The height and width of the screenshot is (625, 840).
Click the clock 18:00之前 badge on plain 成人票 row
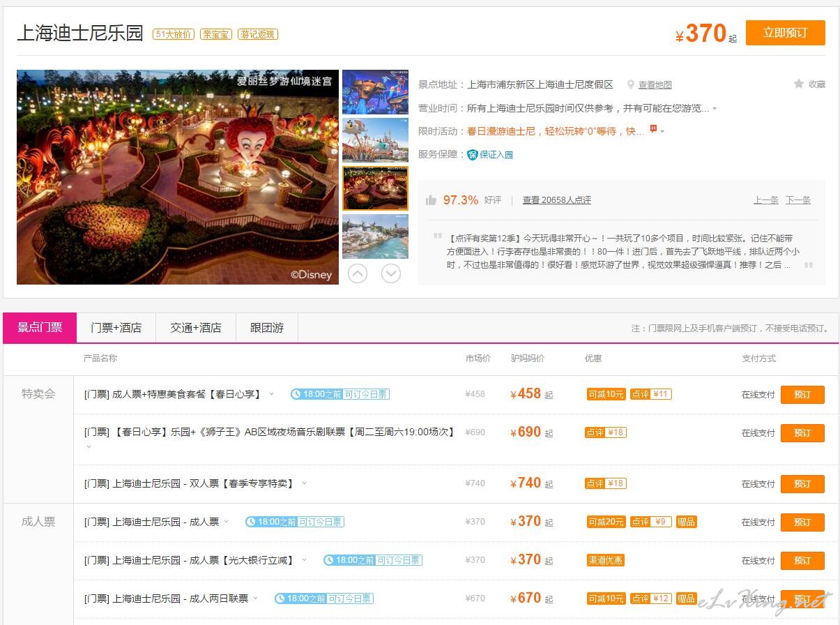click(x=294, y=522)
